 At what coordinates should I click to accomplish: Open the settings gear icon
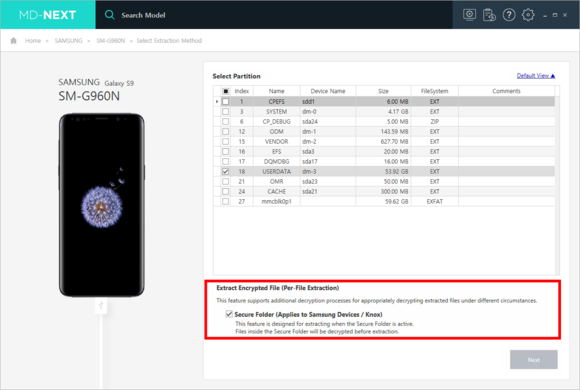[528, 15]
